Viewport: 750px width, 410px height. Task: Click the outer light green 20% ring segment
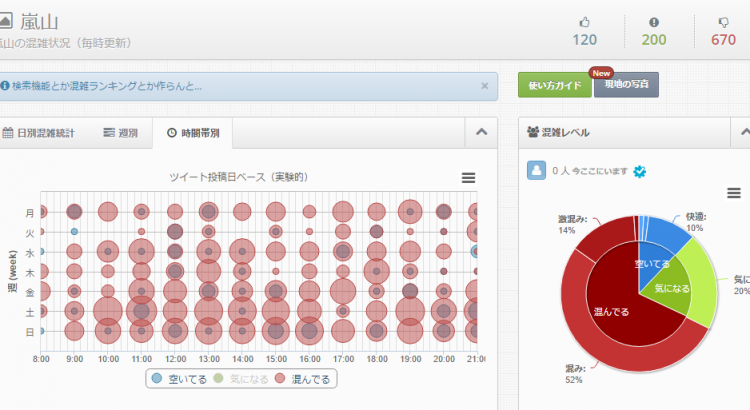click(703, 285)
